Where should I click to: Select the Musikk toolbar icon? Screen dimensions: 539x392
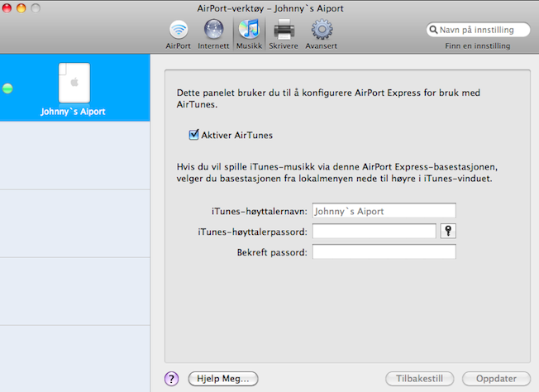[249, 35]
